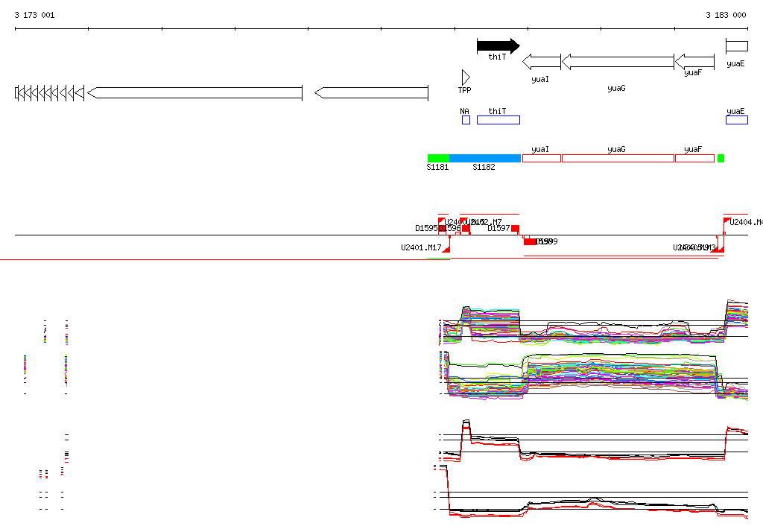Click the blue-outlined yuaE box
This screenshot has width=763, height=532.
pyautogui.click(x=736, y=120)
